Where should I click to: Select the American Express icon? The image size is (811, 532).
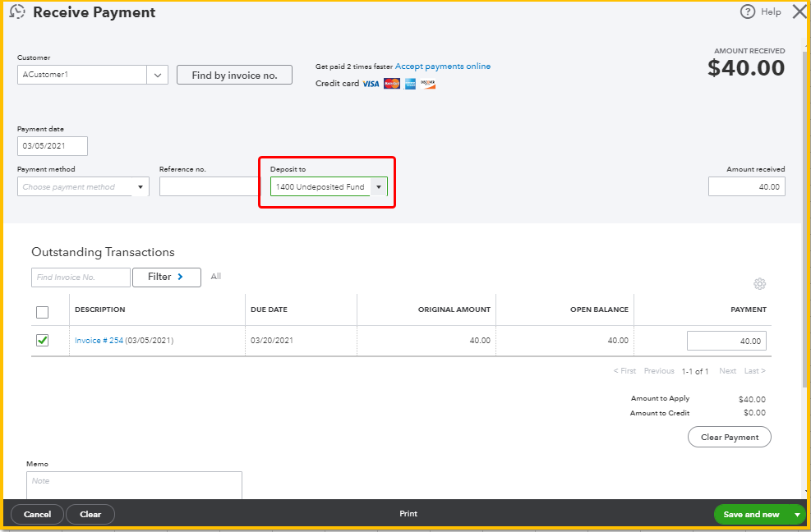click(409, 83)
